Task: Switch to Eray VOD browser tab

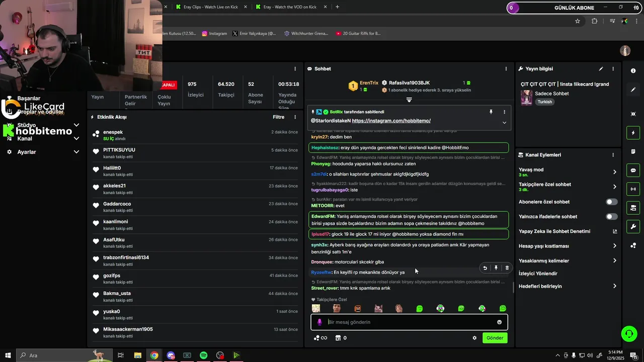Action: coord(290,7)
